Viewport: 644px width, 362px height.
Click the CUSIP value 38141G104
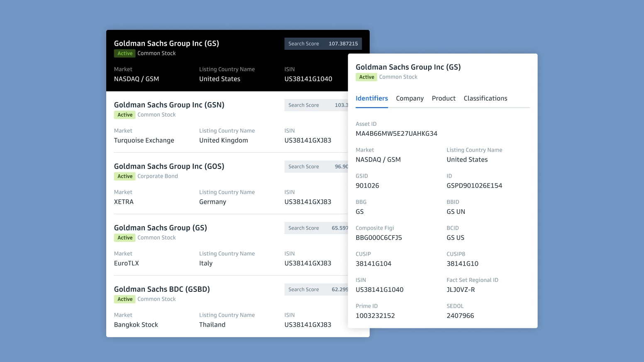[x=373, y=264]
